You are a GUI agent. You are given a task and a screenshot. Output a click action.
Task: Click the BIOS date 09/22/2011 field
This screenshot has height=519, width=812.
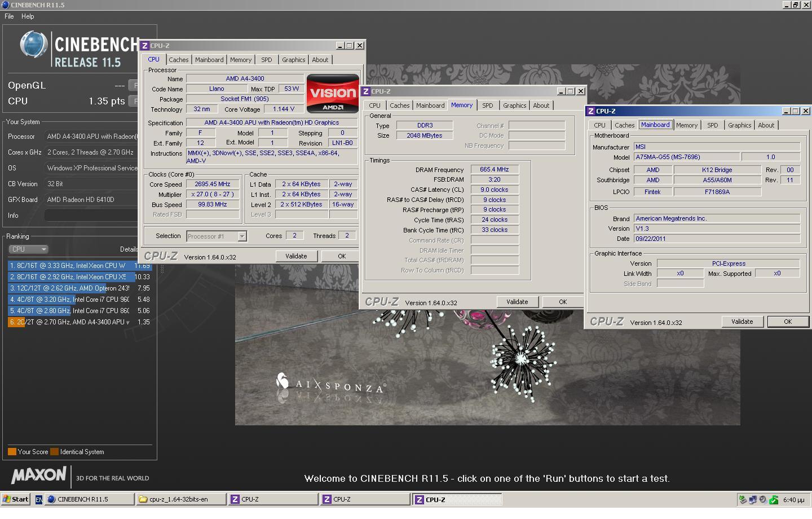pyautogui.click(x=717, y=239)
